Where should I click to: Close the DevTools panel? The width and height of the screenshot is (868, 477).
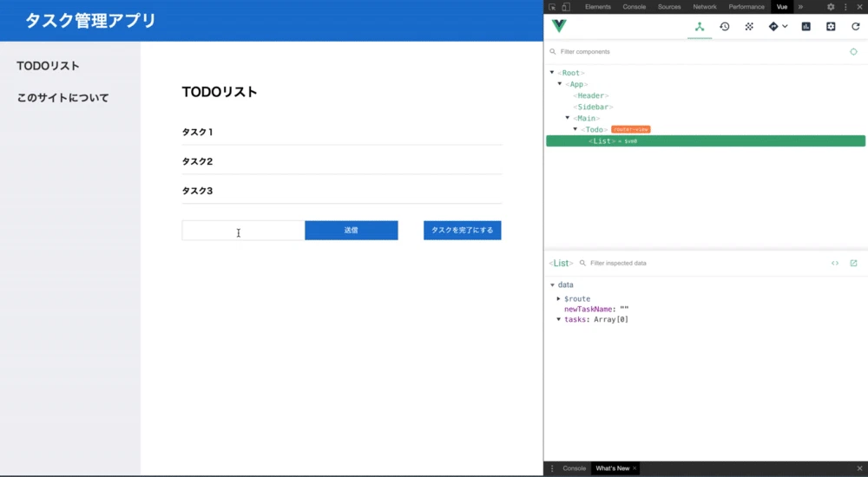pyautogui.click(x=859, y=7)
